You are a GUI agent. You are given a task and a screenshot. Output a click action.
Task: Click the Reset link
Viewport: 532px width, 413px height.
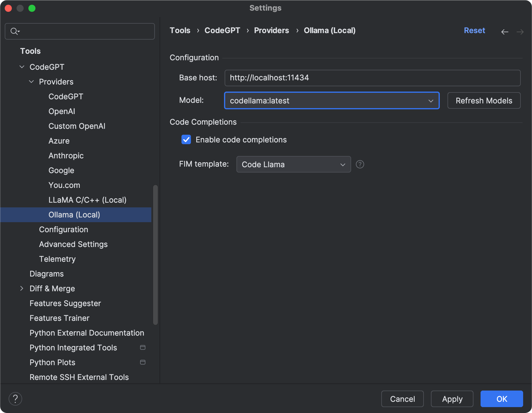(474, 30)
